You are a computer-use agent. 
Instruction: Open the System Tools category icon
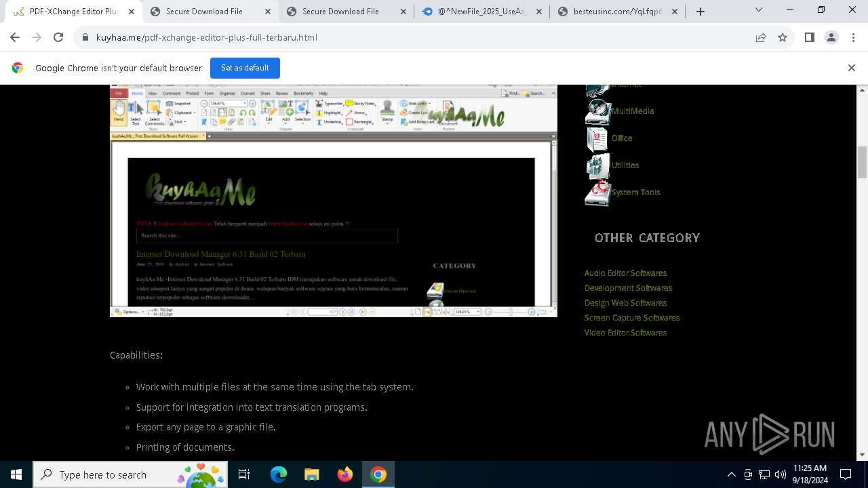pyautogui.click(x=598, y=193)
